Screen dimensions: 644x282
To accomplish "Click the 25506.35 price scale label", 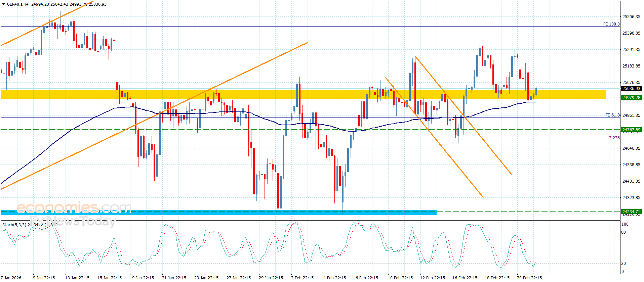I will pyautogui.click(x=631, y=17).
